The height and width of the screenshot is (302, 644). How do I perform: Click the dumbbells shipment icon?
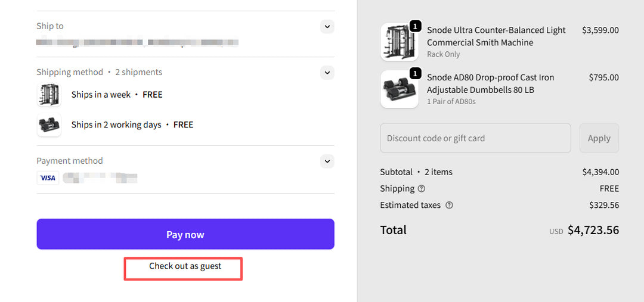point(49,125)
